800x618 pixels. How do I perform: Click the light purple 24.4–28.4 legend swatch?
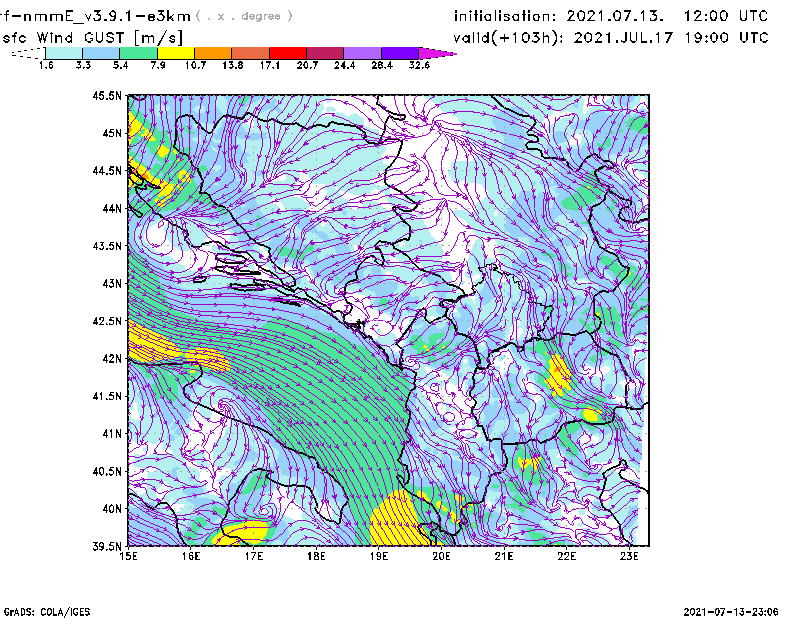coord(362,53)
